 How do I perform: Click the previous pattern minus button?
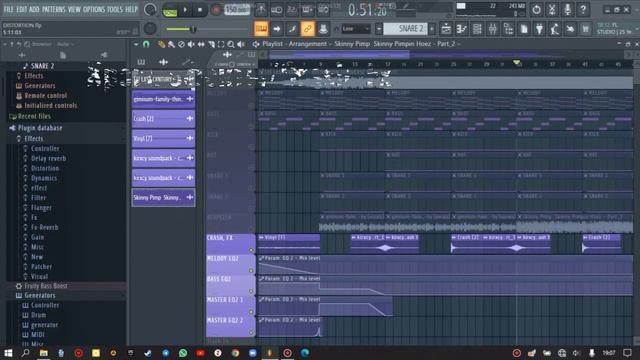(379, 29)
